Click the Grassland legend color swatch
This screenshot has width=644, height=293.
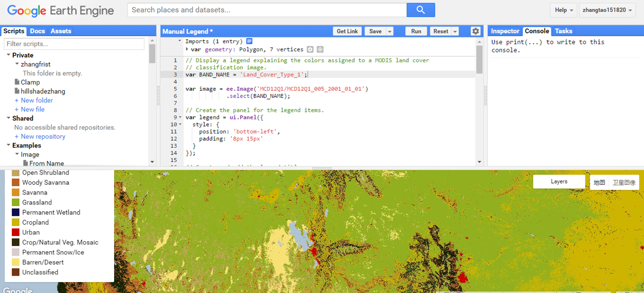point(16,203)
